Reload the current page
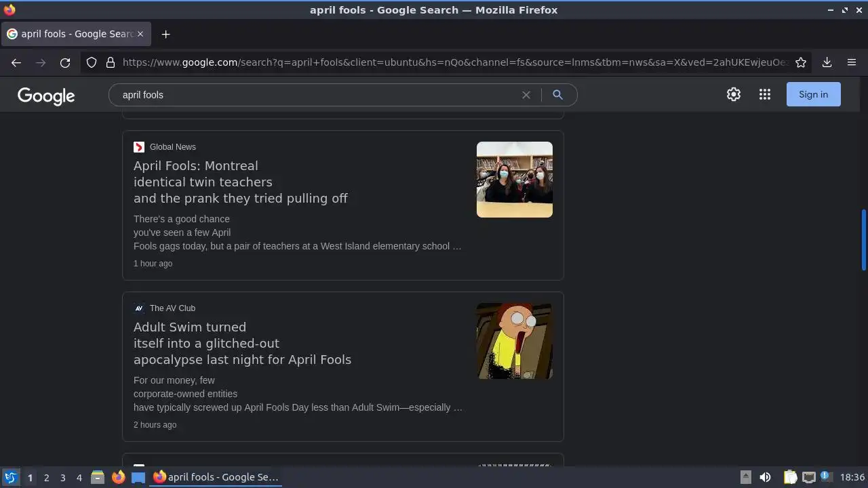 [x=65, y=62]
